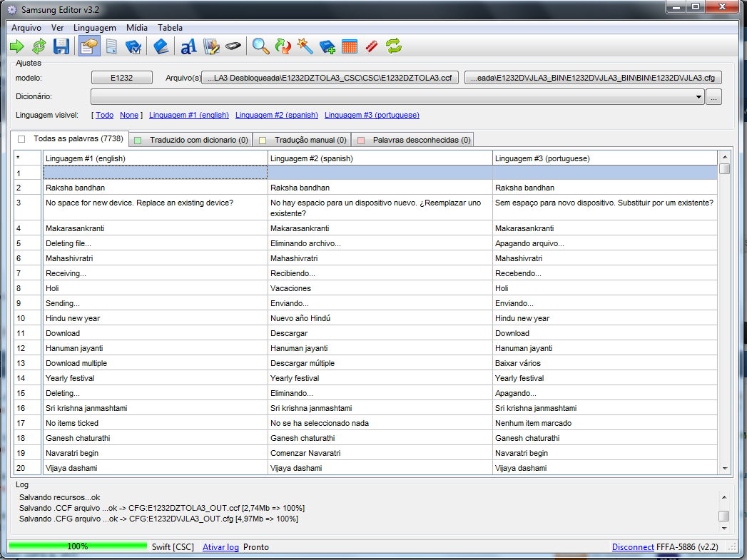The width and height of the screenshot is (747, 560).
Task: Select the 'Nuevo año Hindú' cell
Action: (380, 318)
